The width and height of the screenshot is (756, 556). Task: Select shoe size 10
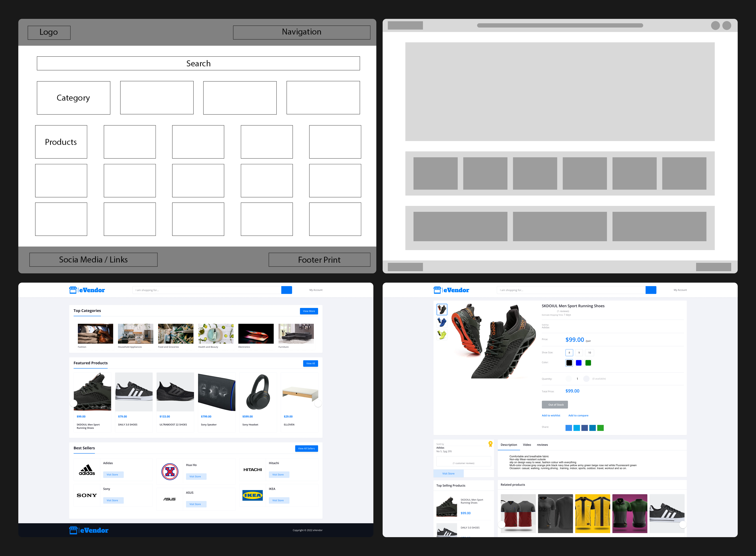(x=589, y=353)
